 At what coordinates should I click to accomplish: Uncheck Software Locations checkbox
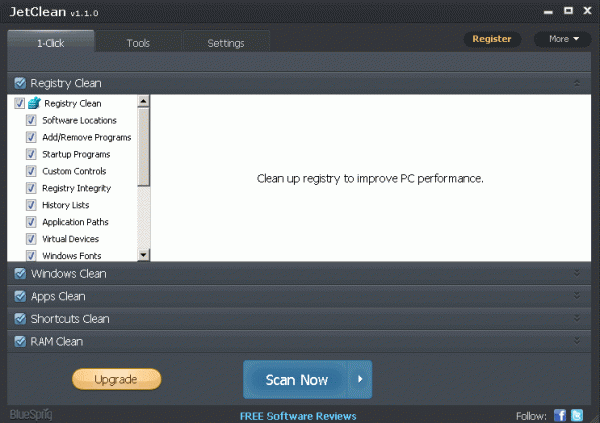pos(31,120)
